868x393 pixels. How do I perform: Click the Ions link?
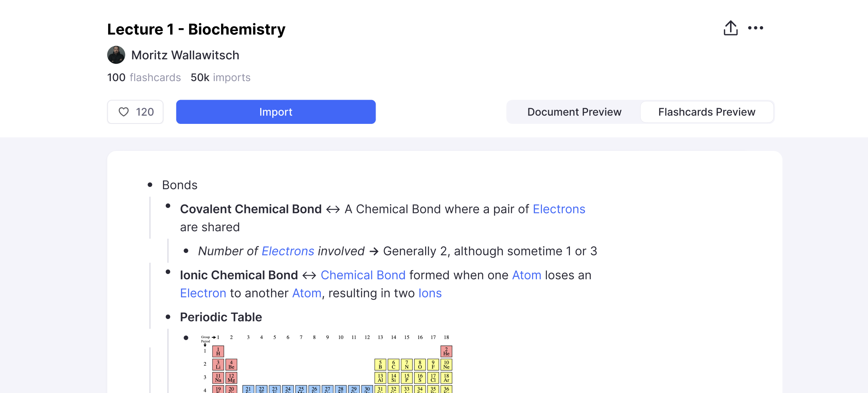click(430, 293)
